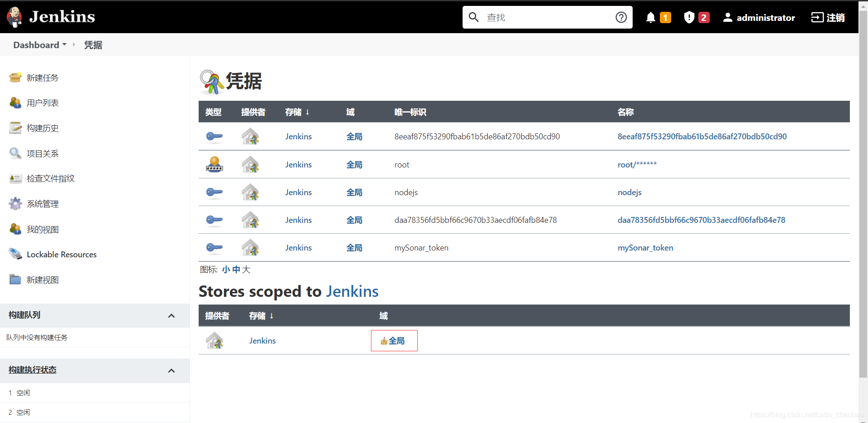Click the 检查文件指纹 icon

coord(15,178)
